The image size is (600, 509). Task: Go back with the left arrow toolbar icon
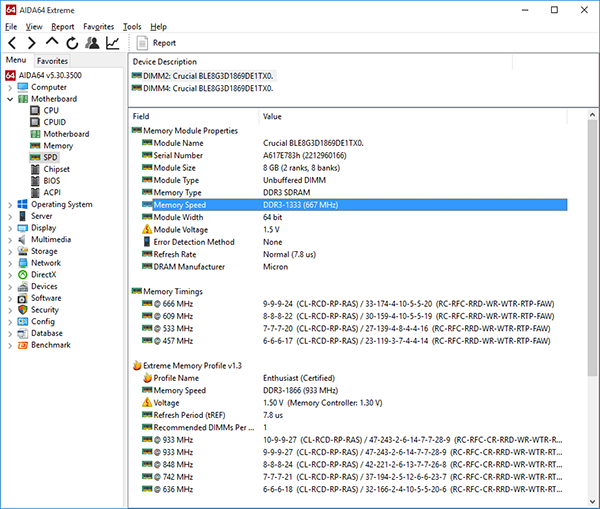12,43
